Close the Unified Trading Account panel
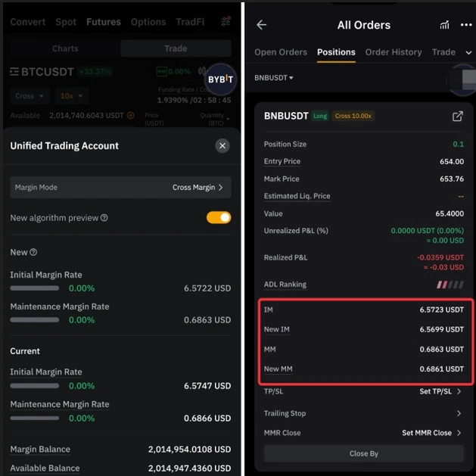476x476 pixels. click(x=222, y=146)
